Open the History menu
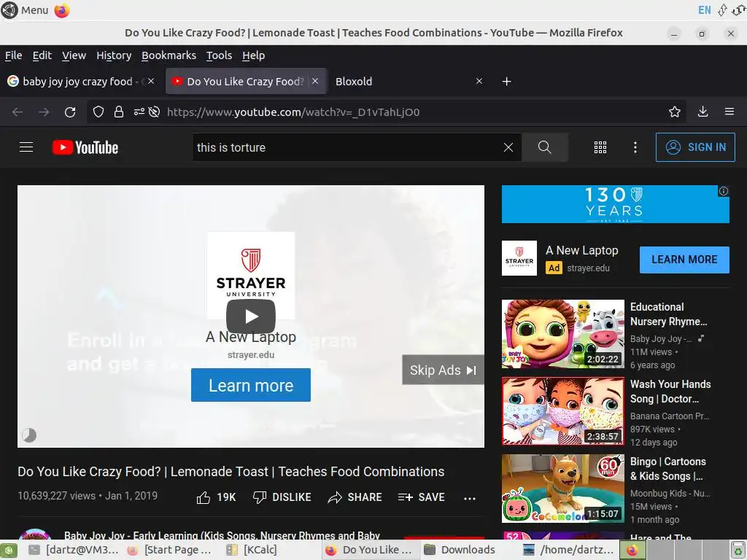Image resolution: width=747 pixels, height=560 pixels. coord(114,55)
